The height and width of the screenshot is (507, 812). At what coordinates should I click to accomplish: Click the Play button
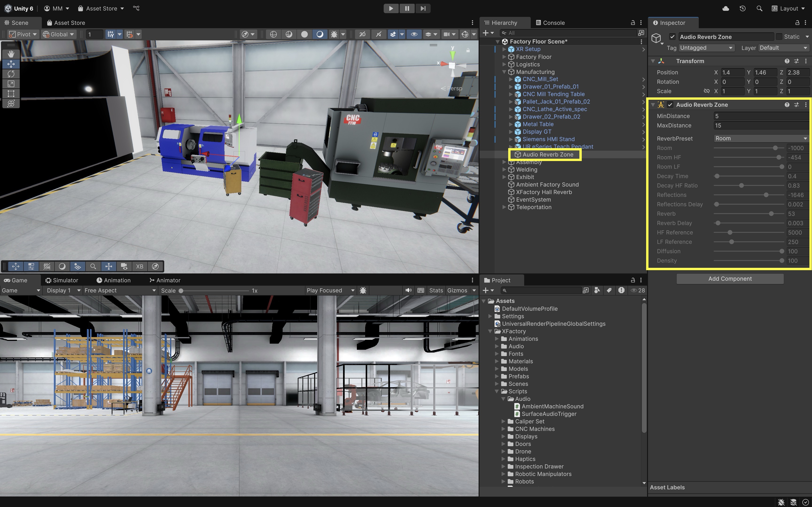click(x=391, y=8)
